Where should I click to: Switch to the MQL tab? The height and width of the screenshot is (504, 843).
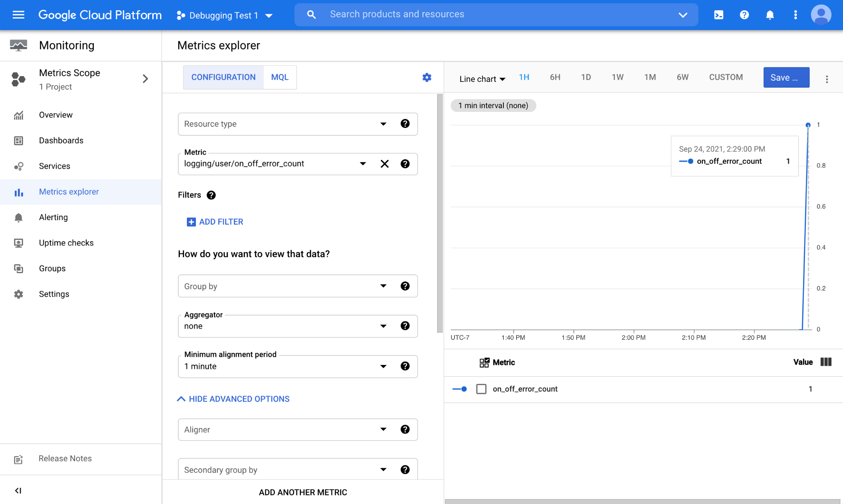[279, 77]
